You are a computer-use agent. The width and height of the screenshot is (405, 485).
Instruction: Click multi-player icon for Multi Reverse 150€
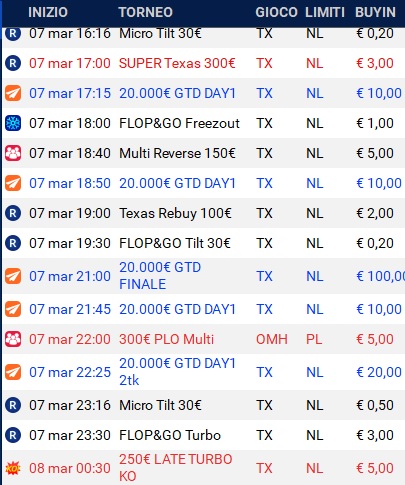pos(13,153)
